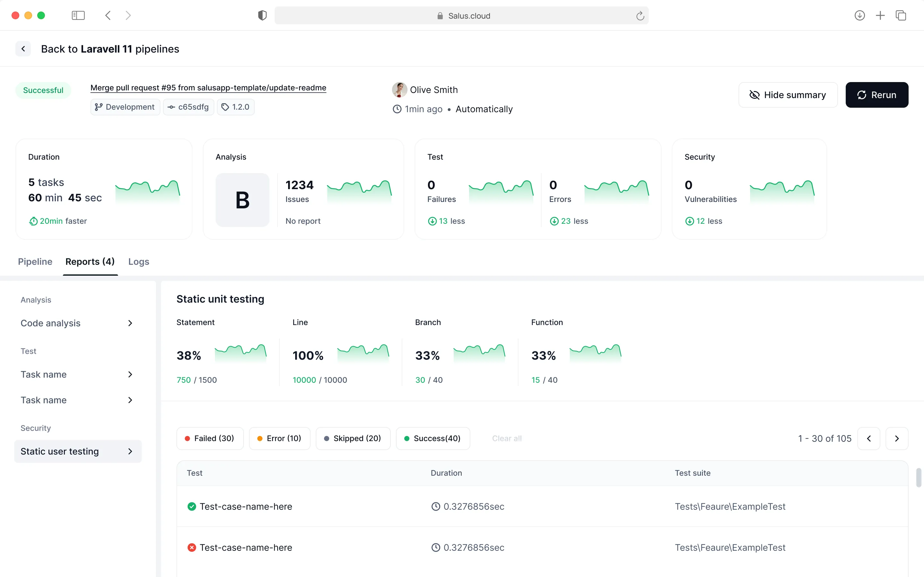Click Olive Smith's avatar

399,90
